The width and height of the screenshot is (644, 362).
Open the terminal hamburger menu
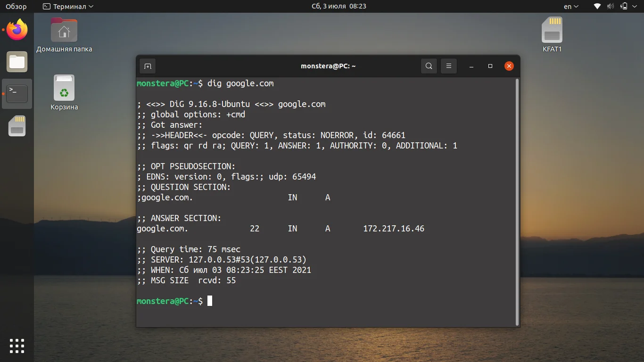click(448, 66)
